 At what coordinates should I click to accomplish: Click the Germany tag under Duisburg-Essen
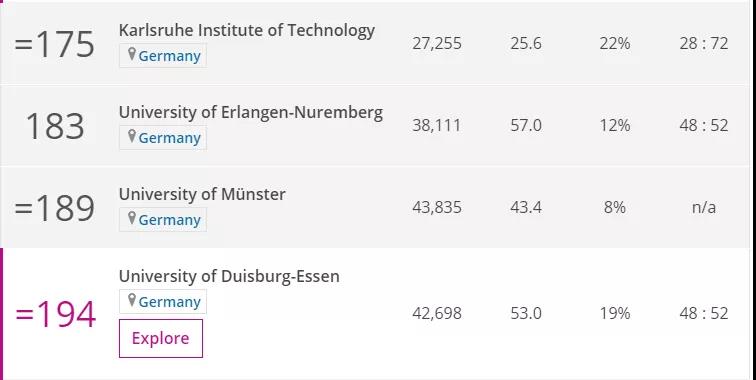pyautogui.click(x=163, y=301)
